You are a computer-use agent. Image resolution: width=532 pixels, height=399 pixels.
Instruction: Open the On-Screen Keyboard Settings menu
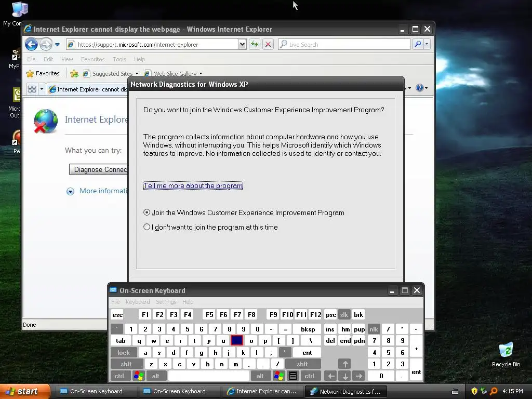pyautogui.click(x=166, y=302)
